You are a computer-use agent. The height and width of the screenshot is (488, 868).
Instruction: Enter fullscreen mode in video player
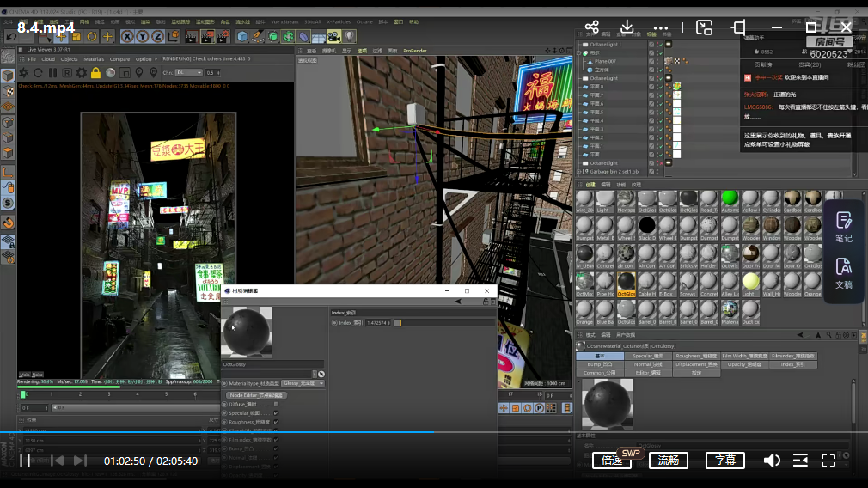[x=828, y=461]
